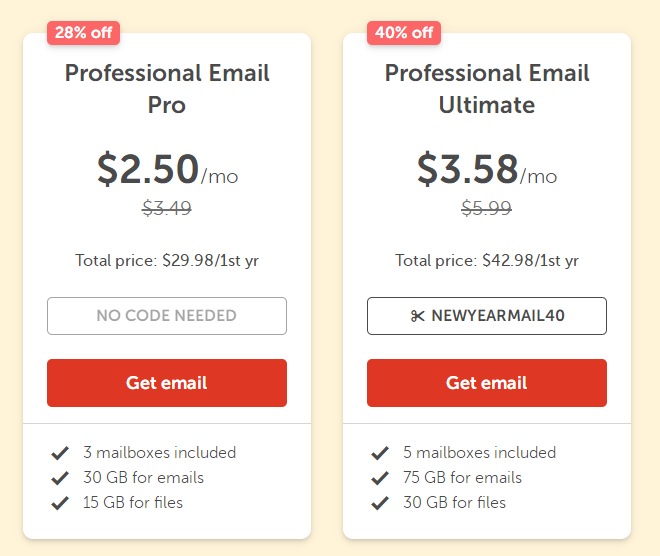Viewport: 660px width, 556px height.
Task: Copy the NEWYEARMAIL40 coupon code
Action: click(x=487, y=316)
